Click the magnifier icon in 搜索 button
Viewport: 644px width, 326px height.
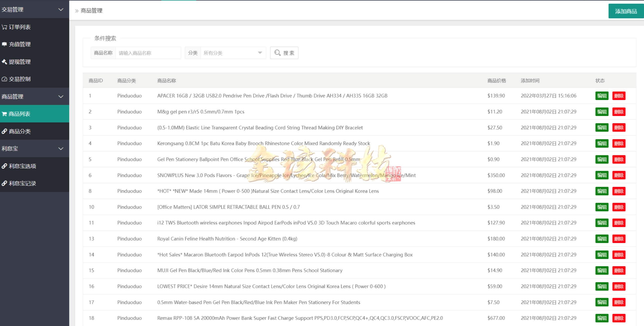(x=277, y=53)
